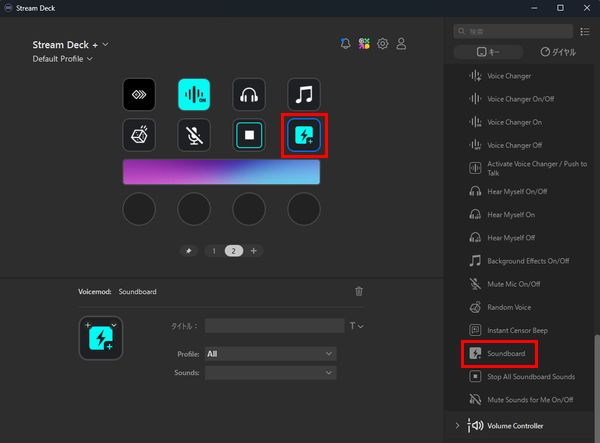Open the title text style T dropdown

click(x=356, y=326)
